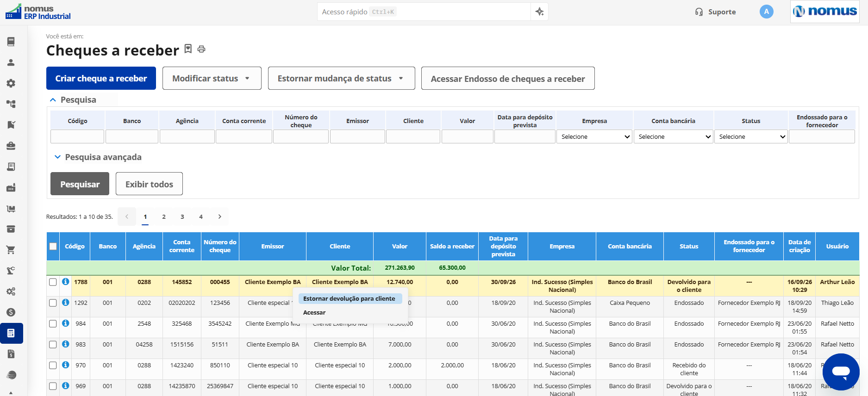The image size is (868, 396).
Task: Click the bookmark icon next to Cheques a receber
Action: 188,49
